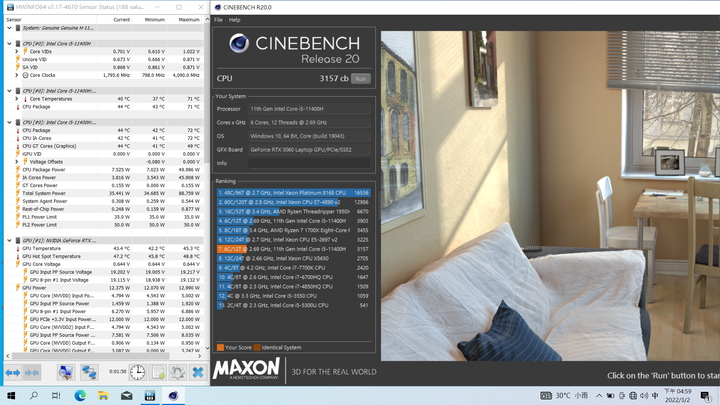
Task: Open Cinebench Help menu
Action: click(235, 20)
